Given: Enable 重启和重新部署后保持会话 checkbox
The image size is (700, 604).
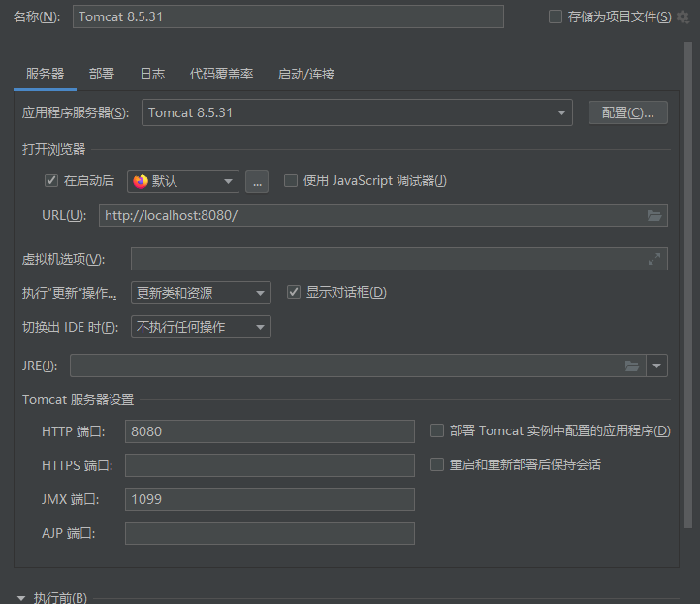Looking at the screenshot, I should point(437,464).
